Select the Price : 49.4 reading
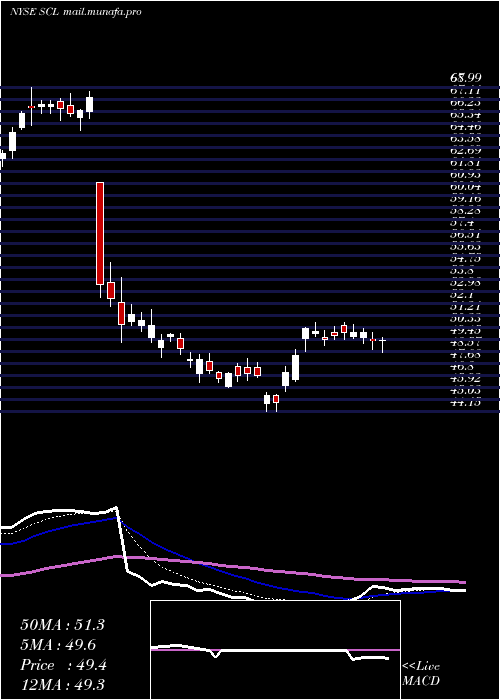500x700 pixels. pyautogui.click(x=63, y=665)
